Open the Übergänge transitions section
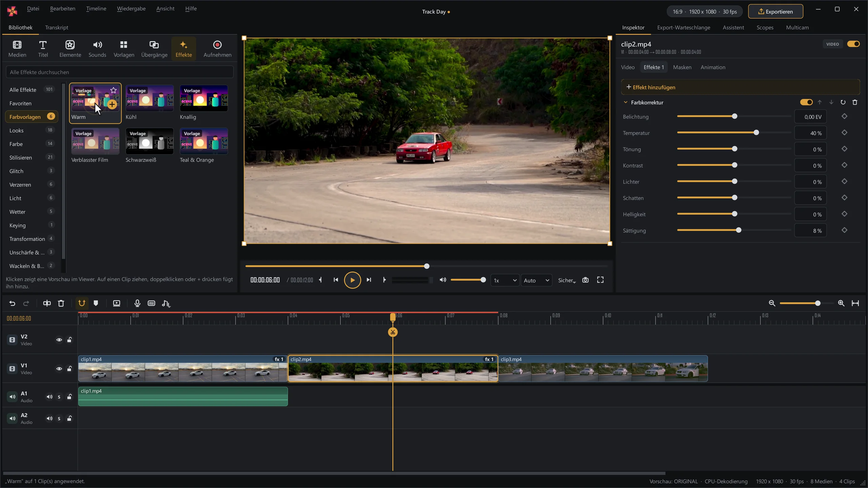Viewport: 868px width, 488px height. click(x=154, y=49)
